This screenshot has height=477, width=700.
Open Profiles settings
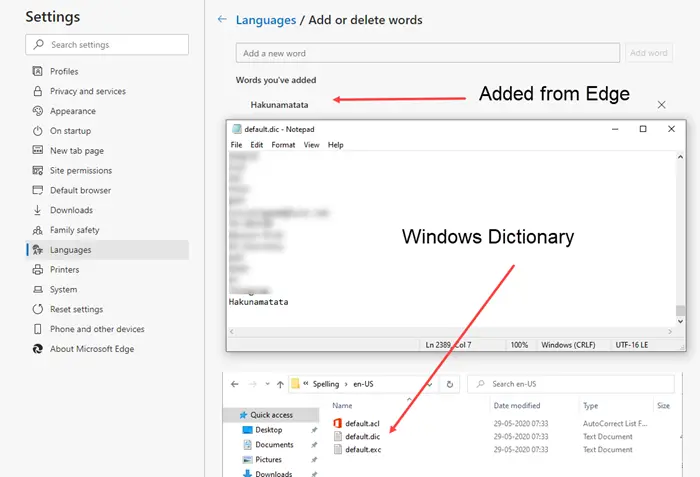pos(64,71)
